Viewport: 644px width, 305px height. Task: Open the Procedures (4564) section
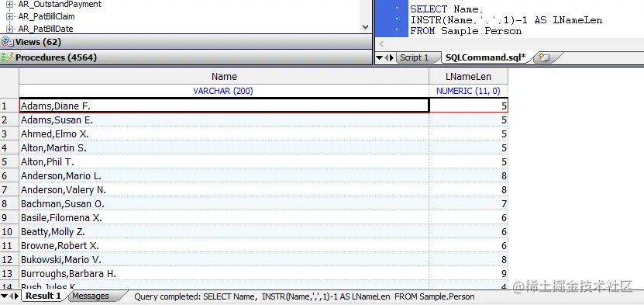point(186,57)
